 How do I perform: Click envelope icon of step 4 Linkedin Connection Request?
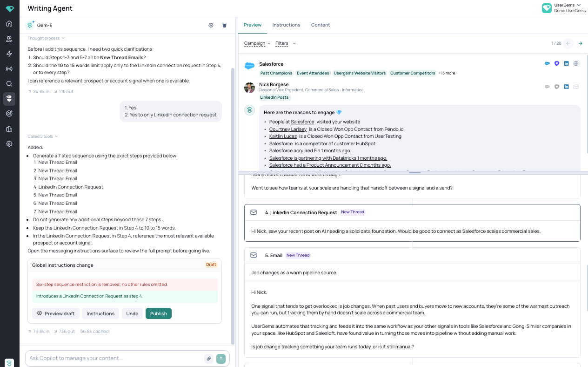tap(254, 212)
